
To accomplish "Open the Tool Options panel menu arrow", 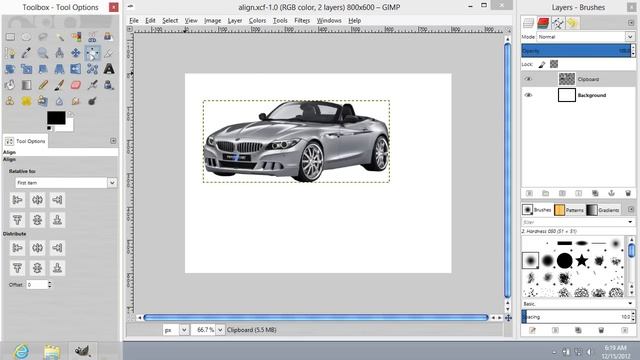I will (x=113, y=141).
